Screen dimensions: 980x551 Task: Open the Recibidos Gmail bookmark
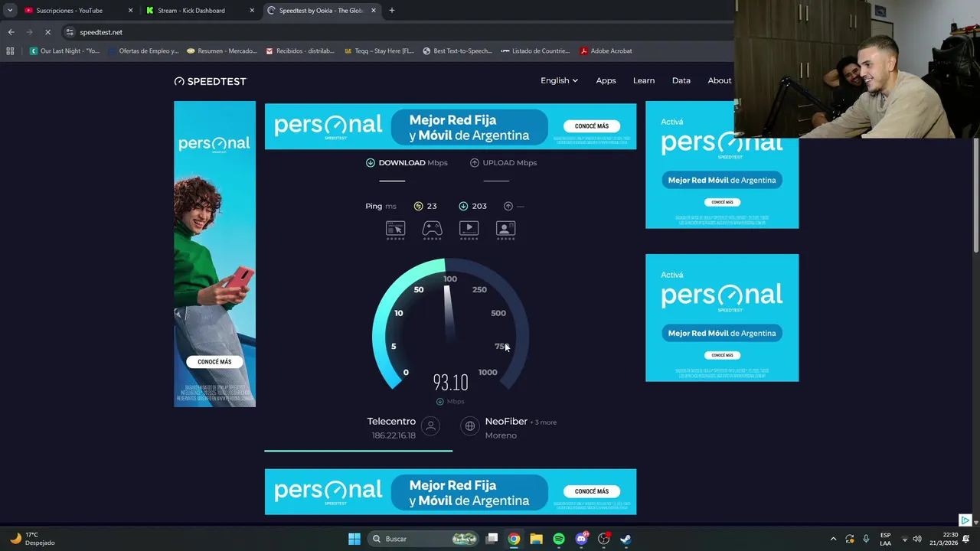(x=300, y=51)
